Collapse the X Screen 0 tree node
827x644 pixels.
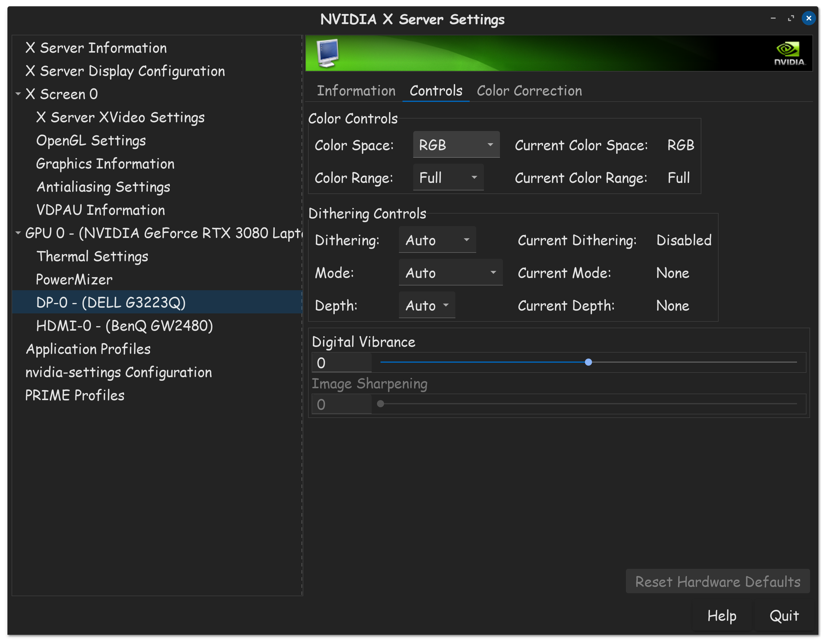18,94
